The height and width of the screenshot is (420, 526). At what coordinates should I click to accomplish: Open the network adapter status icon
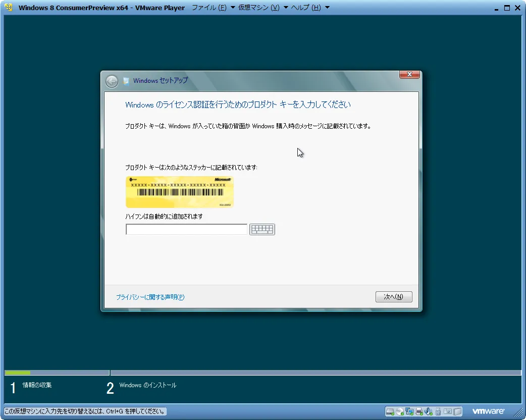[x=410, y=411]
